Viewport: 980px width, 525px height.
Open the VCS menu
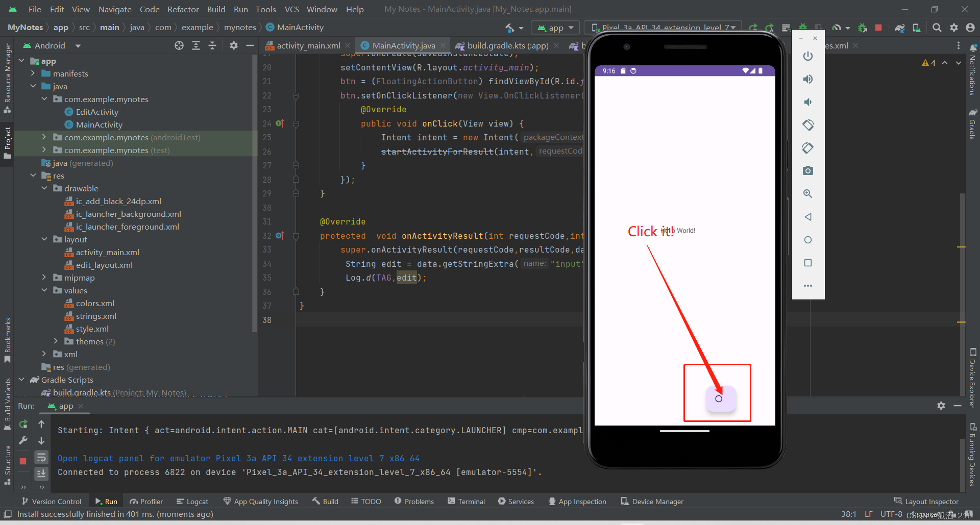tap(291, 9)
